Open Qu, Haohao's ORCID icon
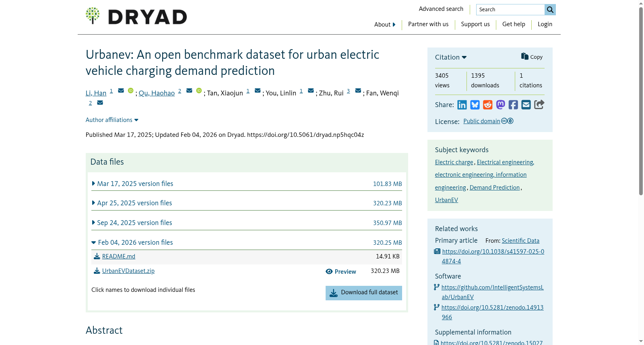This screenshot has width=644, height=345. point(199,91)
